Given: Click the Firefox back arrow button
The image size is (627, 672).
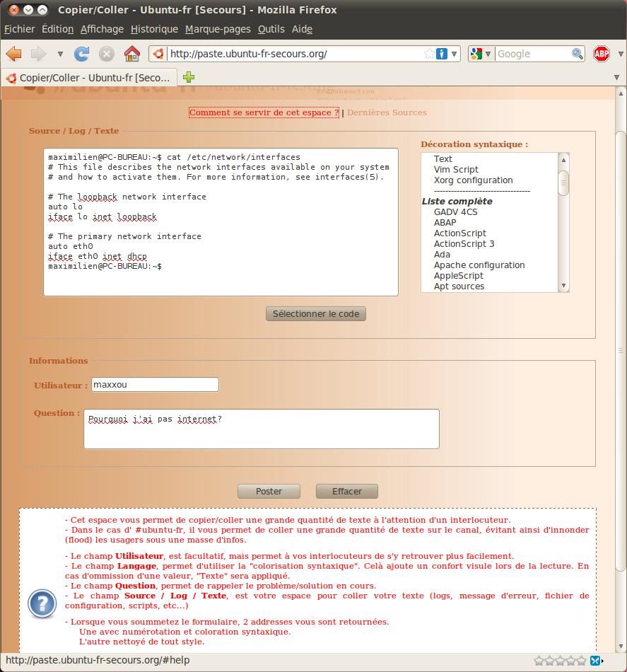Looking at the screenshot, I should click(x=14, y=54).
